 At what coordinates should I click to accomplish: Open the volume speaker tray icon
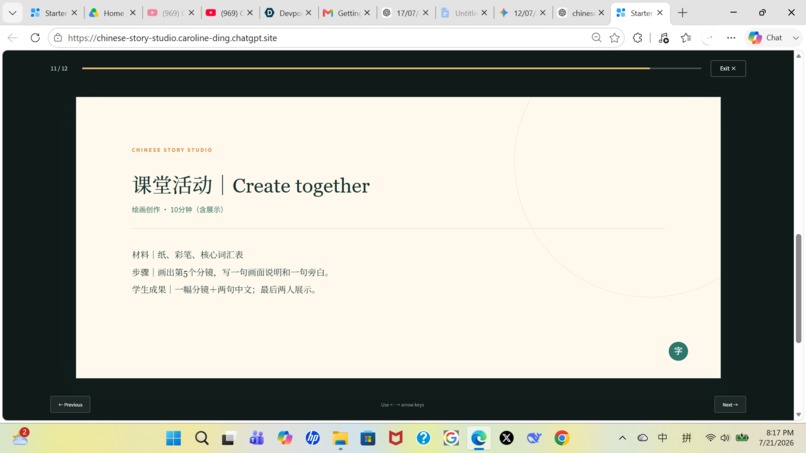tap(725, 438)
